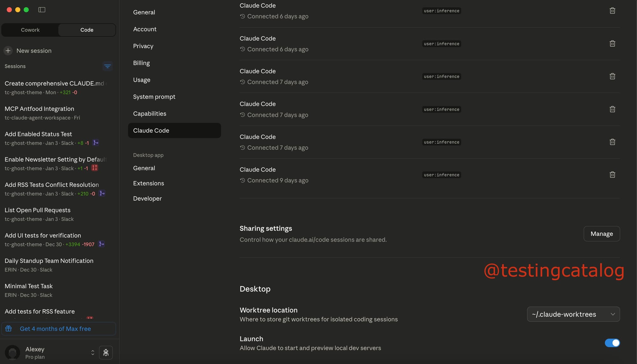637x364 pixels.
Task: Click the plus icon for New session
Action: pos(8,51)
